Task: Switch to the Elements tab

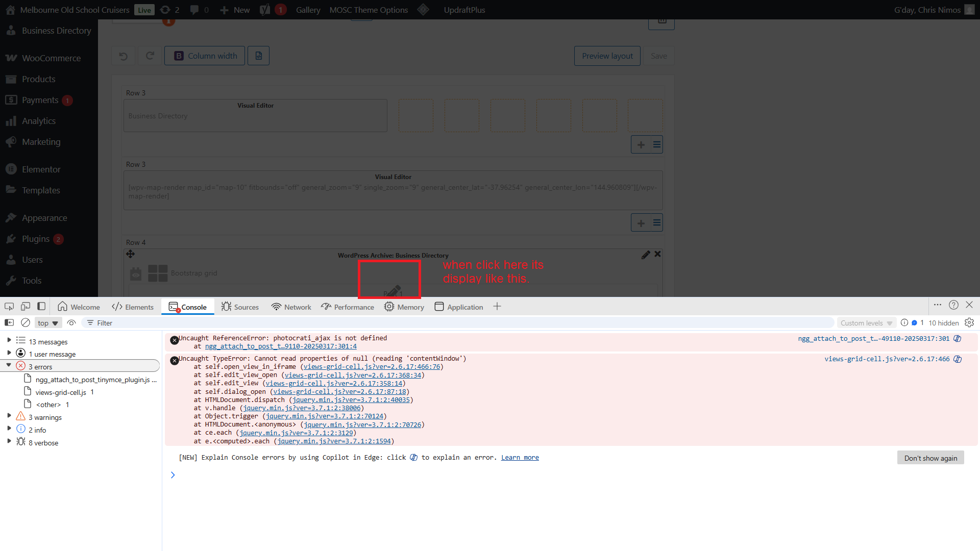Action: click(133, 307)
